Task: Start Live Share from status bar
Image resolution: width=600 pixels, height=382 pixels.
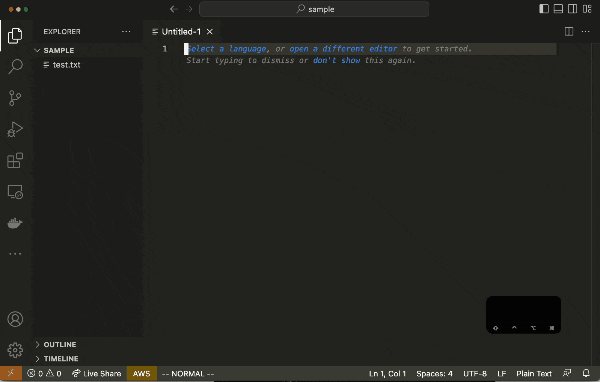Action: point(96,373)
